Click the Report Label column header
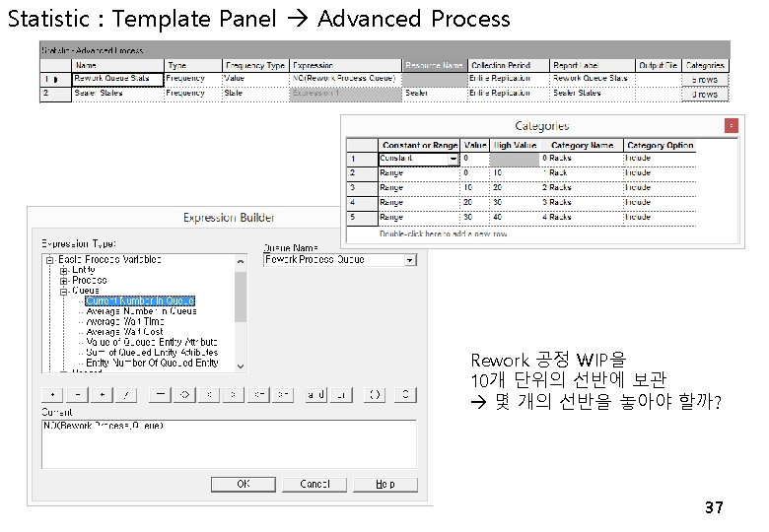Image resolution: width=769 pixels, height=532 pixels. click(592, 65)
